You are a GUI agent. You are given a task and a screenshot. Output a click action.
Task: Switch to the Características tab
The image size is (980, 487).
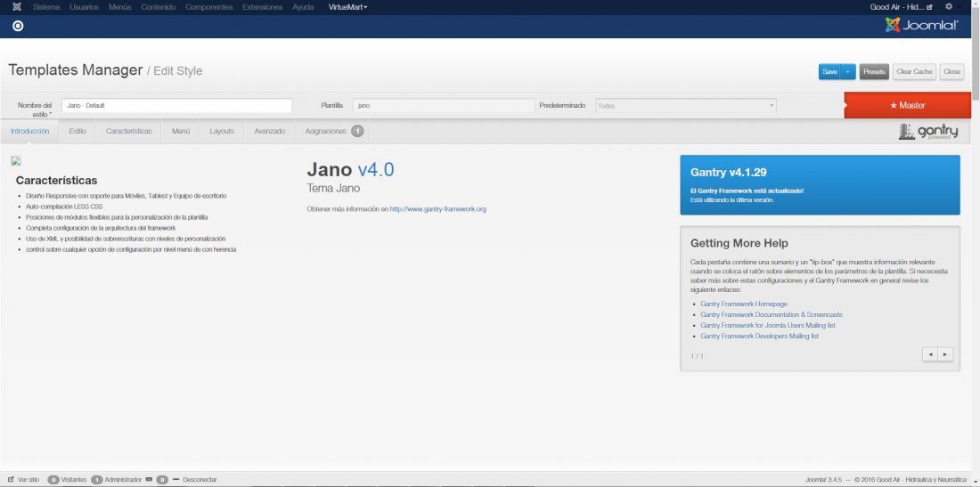point(129,131)
